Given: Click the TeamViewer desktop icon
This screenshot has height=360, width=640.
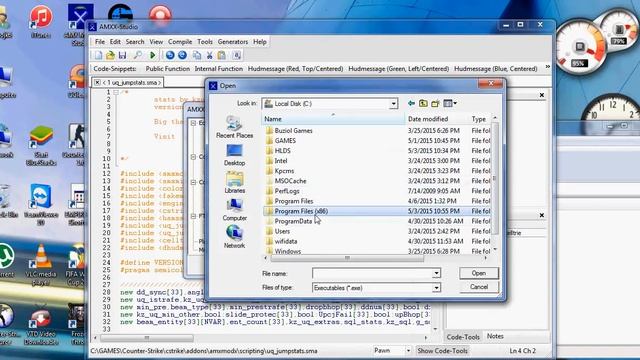Looking at the screenshot, I should pyautogui.click(x=41, y=204).
